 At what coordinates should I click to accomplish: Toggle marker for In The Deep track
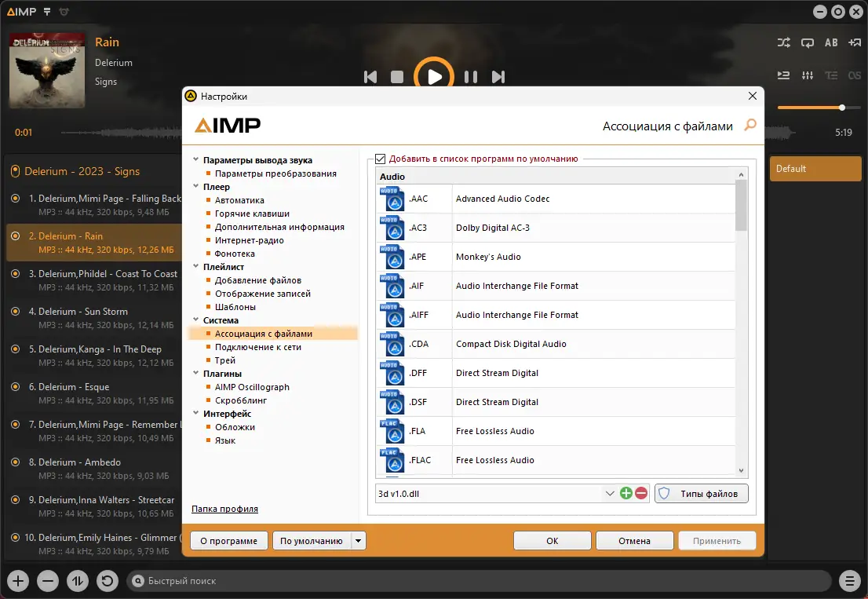pyautogui.click(x=16, y=349)
